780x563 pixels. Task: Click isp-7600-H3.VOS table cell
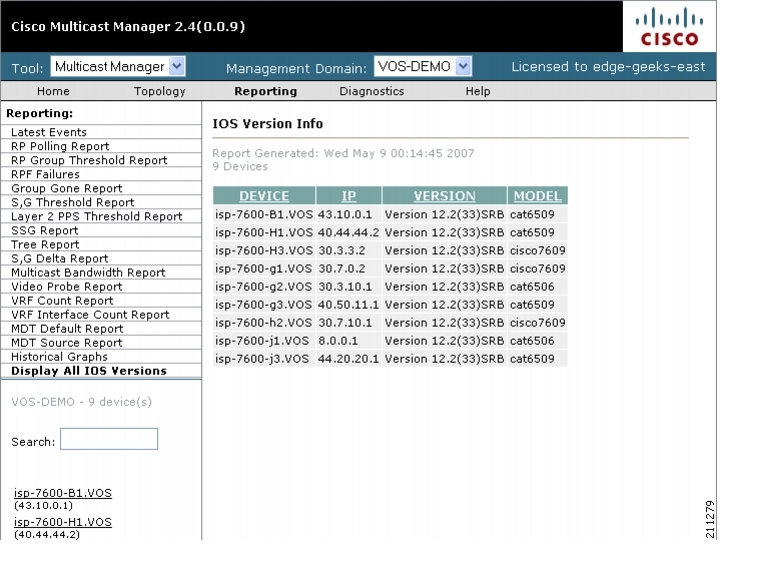[x=264, y=250]
